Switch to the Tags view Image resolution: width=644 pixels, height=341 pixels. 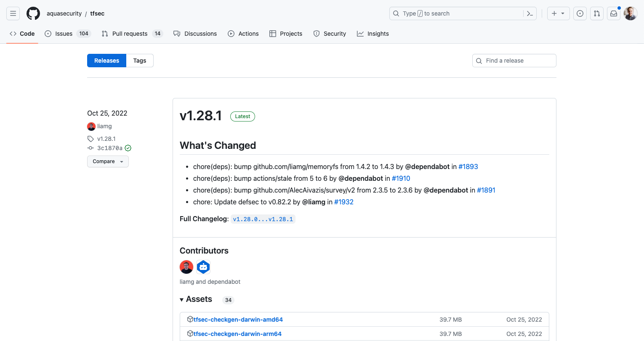point(139,60)
